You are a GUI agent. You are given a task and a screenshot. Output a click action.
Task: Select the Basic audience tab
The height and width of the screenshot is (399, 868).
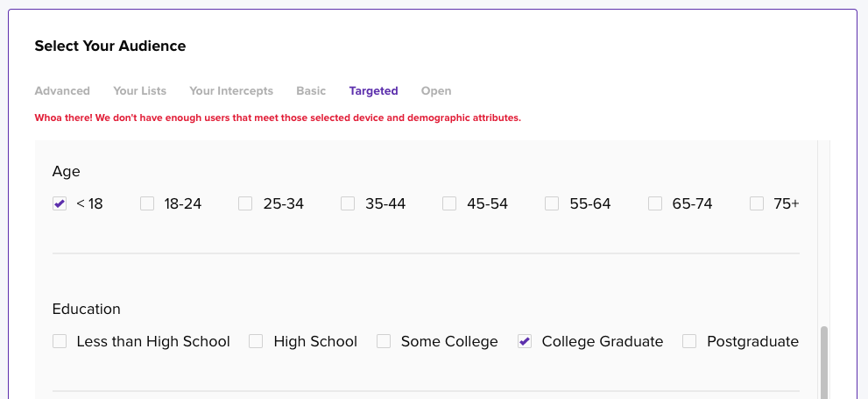point(311,91)
